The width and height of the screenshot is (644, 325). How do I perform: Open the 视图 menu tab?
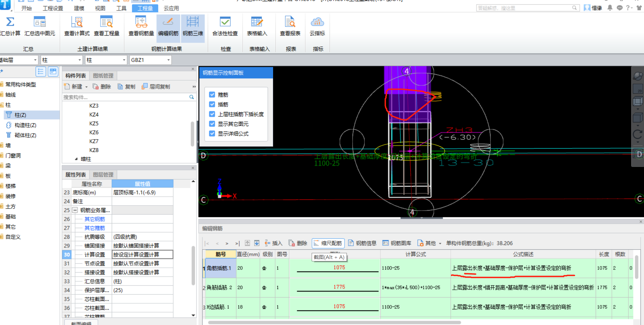[100, 8]
